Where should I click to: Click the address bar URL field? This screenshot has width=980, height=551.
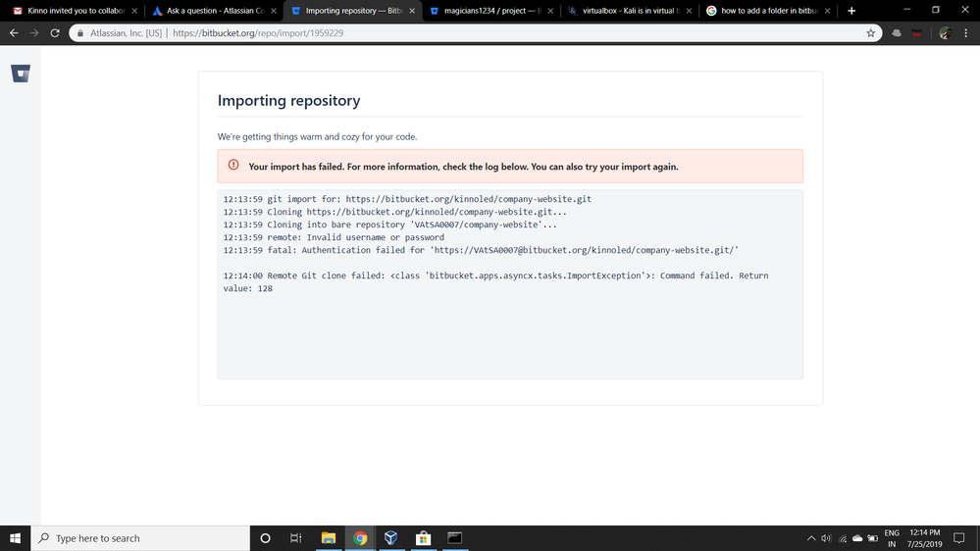click(x=475, y=33)
